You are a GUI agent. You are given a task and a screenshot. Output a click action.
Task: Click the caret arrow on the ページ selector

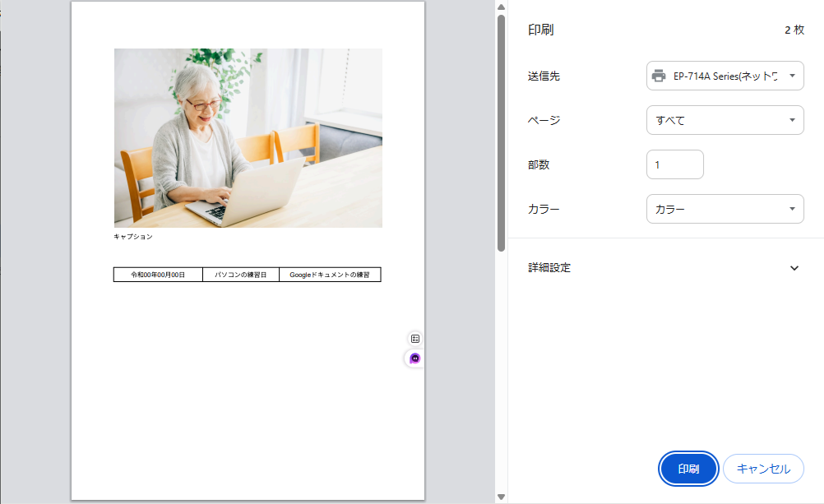tap(794, 120)
